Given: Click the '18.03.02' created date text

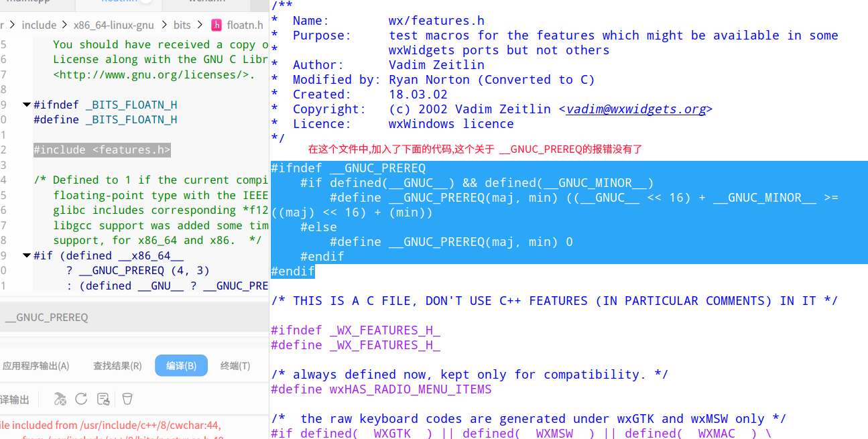Looking at the screenshot, I should click(x=418, y=95).
